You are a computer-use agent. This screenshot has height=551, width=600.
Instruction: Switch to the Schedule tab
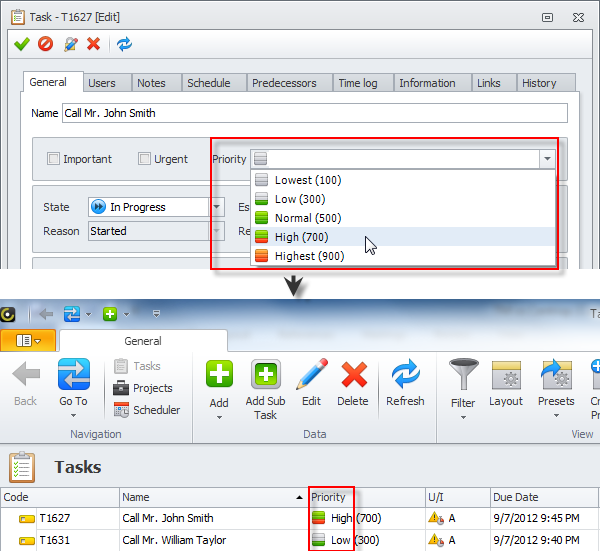click(x=208, y=83)
